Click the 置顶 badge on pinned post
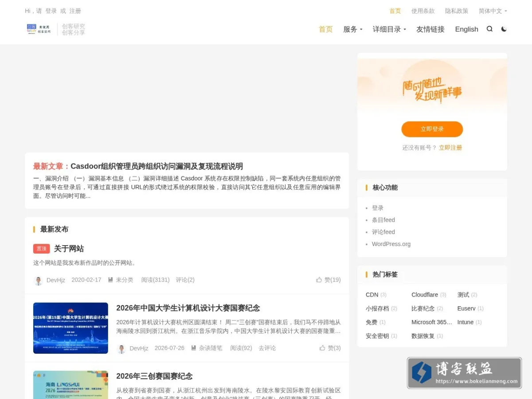The height and width of the screenshot is (399, 532). pyautogui.click(x=41, y=249)
